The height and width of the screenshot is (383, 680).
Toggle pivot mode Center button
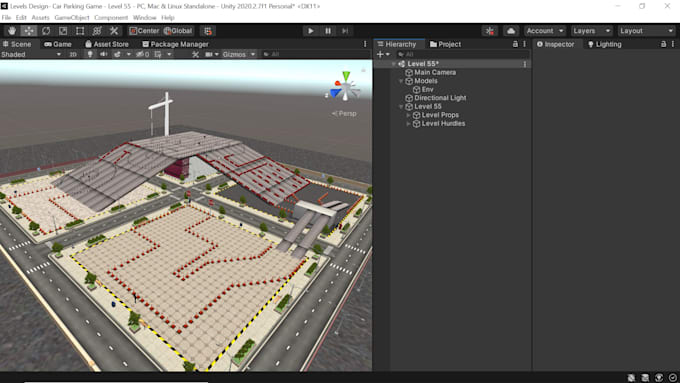pyautogui.click(x=144, y=31)
